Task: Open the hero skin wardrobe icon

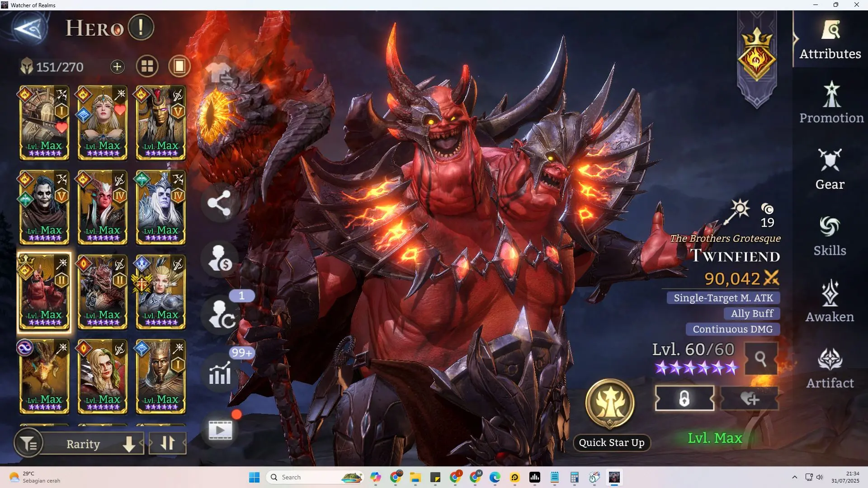Action: click(x=220, y=73)
